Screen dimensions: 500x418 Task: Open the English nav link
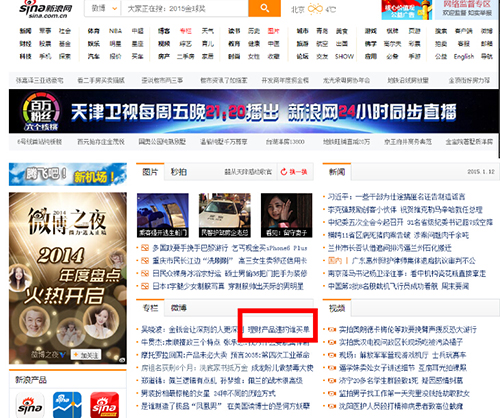464,56
